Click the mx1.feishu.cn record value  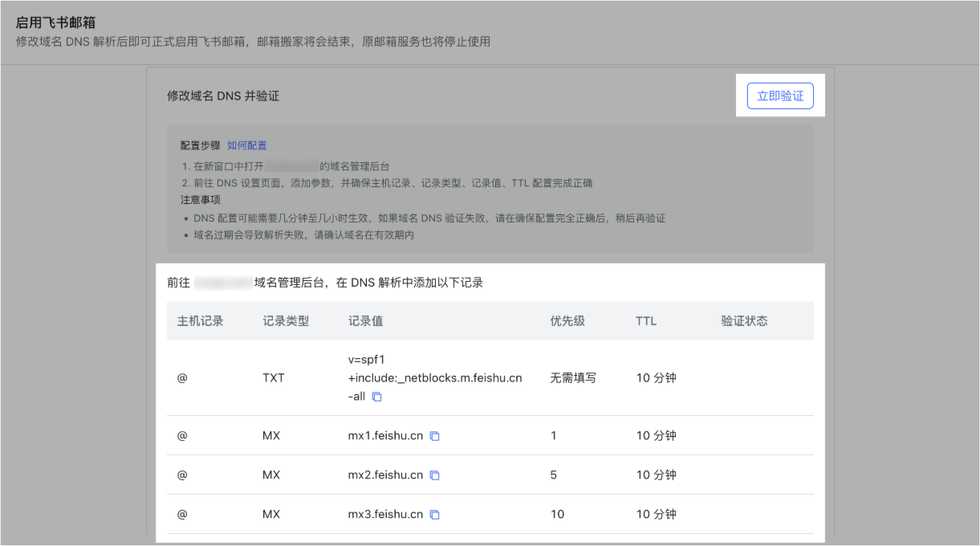pyautogui.click(x=385, y=436)
